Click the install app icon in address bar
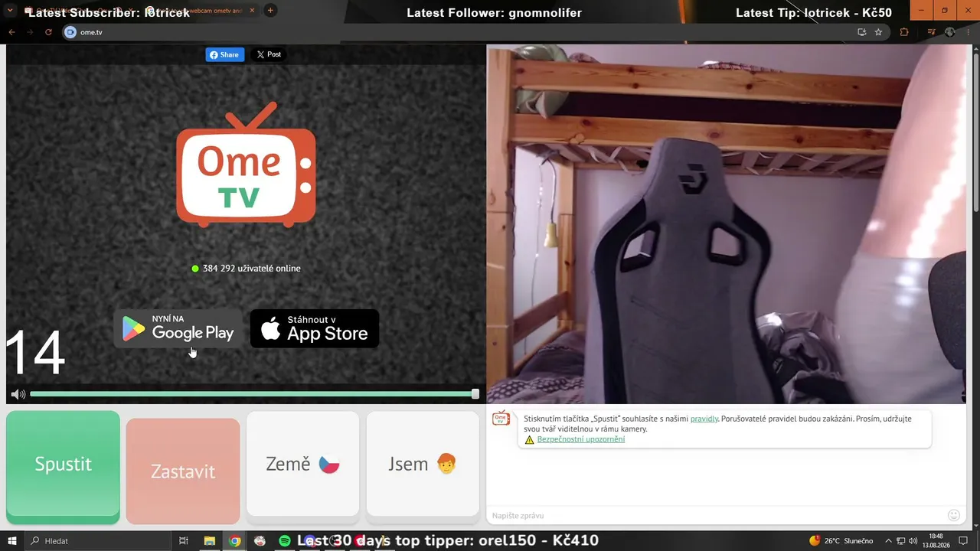 pyautogui.click(x=861, y=32)
